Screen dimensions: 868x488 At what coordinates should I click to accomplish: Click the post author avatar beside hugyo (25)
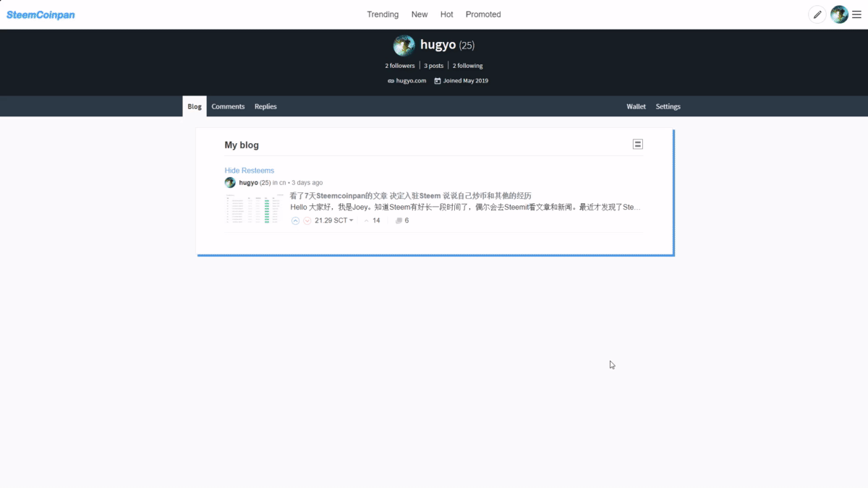pyautogui.click(x=230, y=183)
